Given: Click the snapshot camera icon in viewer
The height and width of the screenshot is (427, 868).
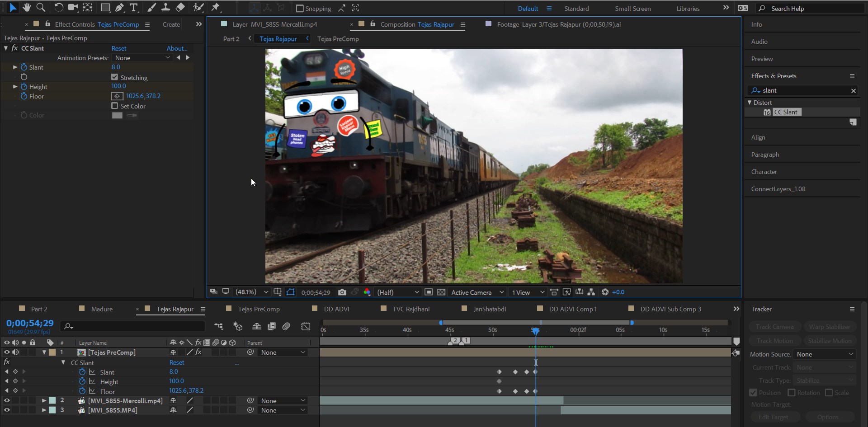Looking at the screenshot, I should (x=342, y=292).
